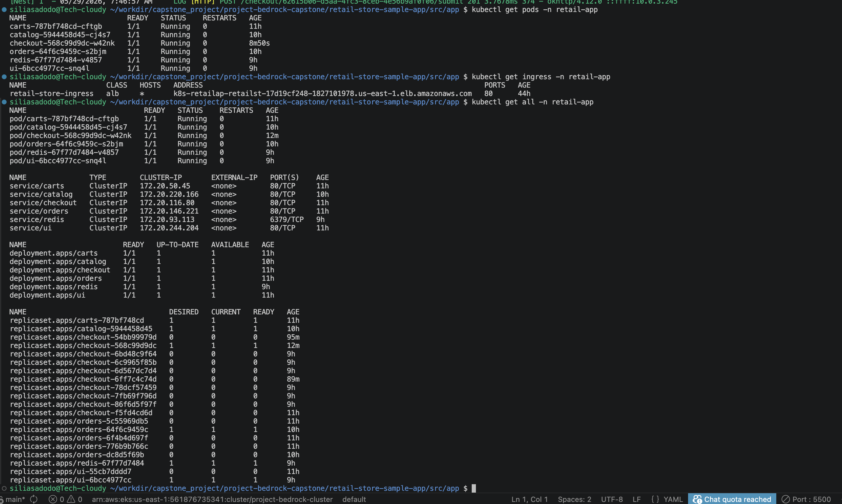
Task: Click the text 'service/redis'
Action: point(37,219)
